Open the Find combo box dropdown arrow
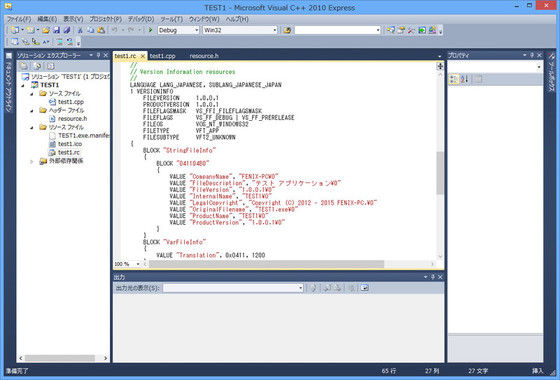 click(x=378, y=30)
